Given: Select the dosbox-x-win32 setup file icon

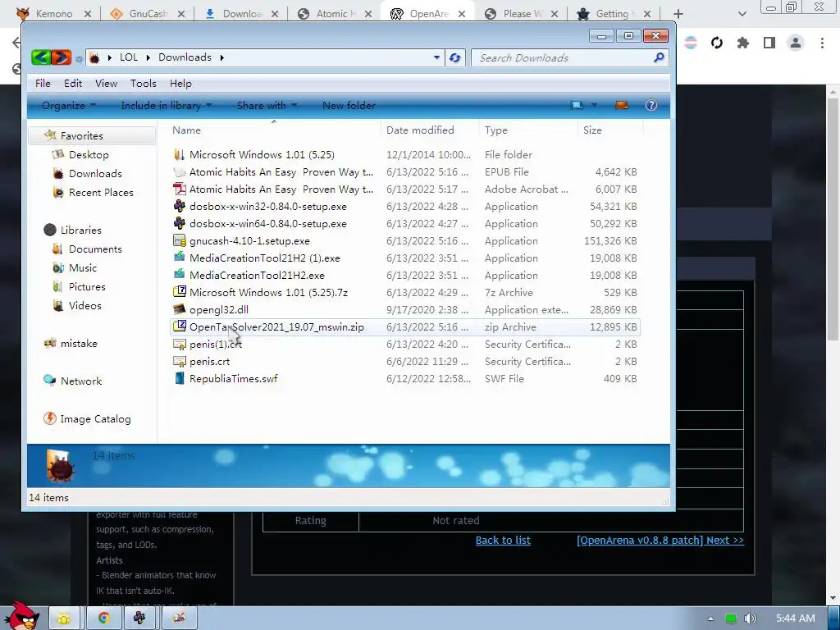Looking at the screenshot, I should tap(180, 206).
